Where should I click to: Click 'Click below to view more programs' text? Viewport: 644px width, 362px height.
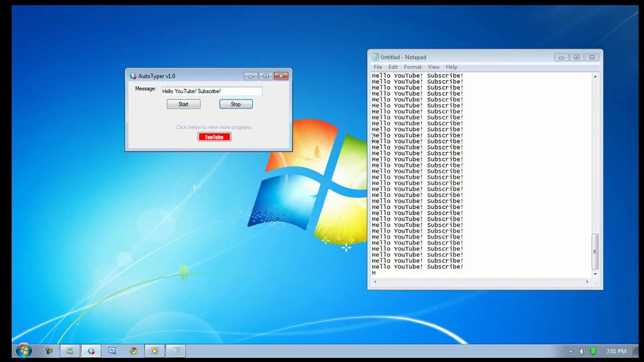tap(214, 127)
